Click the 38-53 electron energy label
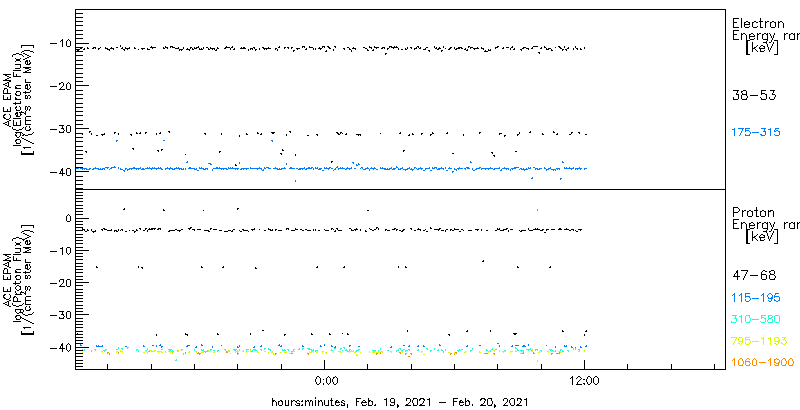 (x=754, y=95)
